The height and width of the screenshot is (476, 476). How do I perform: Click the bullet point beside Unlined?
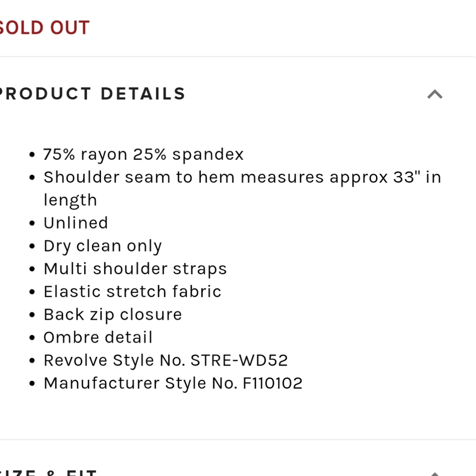tap(32, 223)
